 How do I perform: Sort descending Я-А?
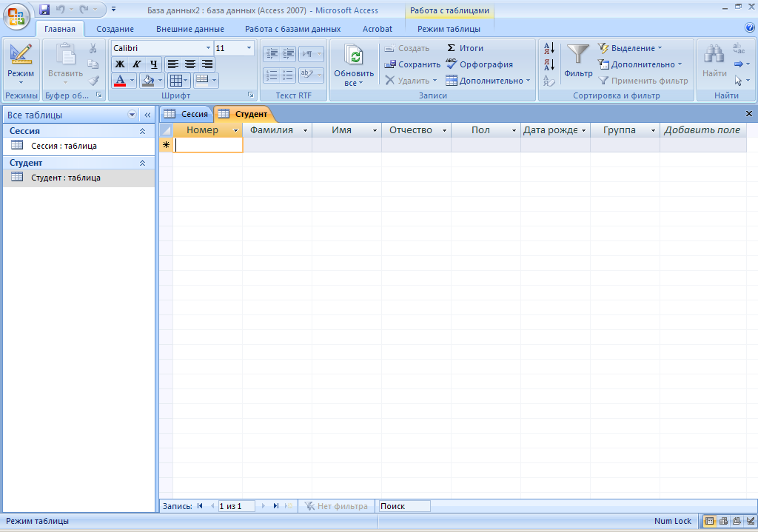click(549, 64)
